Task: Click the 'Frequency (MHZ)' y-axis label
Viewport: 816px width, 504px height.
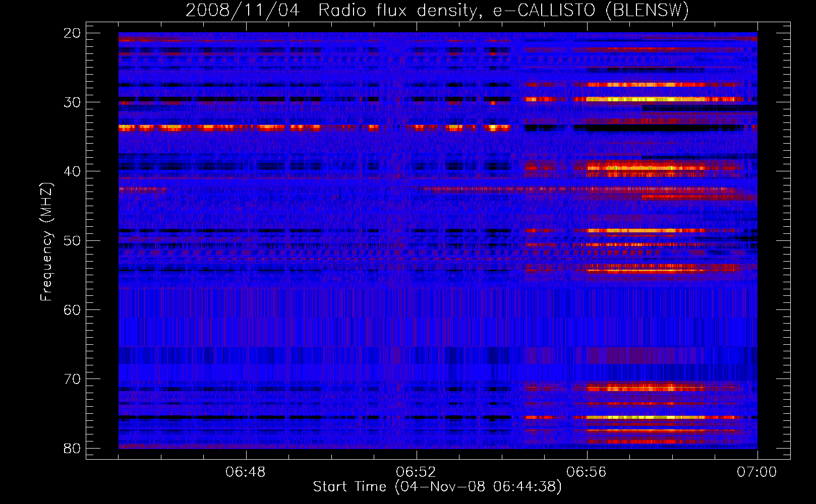Action: [x=46, y=242]
